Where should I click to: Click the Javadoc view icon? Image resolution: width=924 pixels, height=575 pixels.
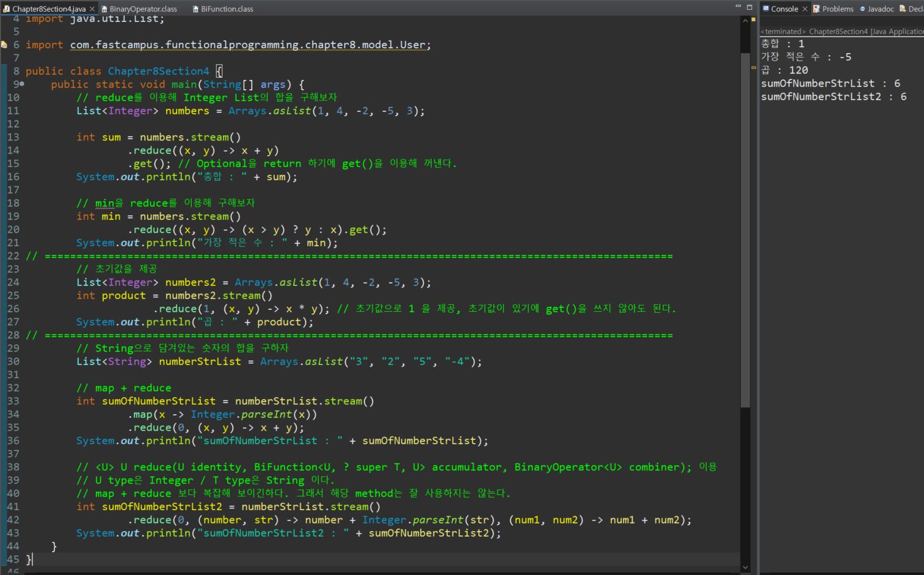[x=862, y=9]
